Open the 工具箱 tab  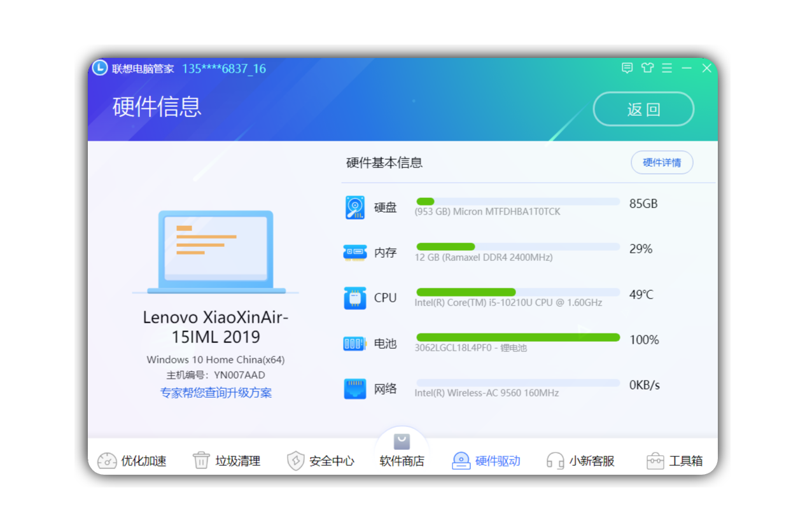(675, 461)
